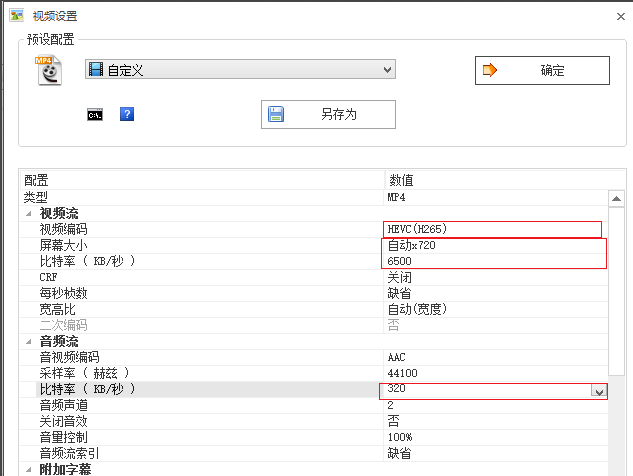
Task: Click the blue question mark help icon
Action: coord(127,114)
